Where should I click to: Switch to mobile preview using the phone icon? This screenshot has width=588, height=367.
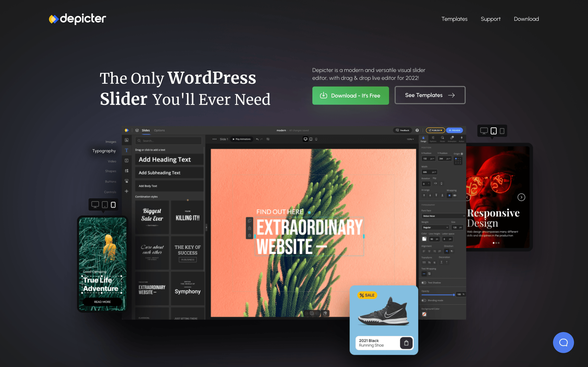click(x=316, y=139)
